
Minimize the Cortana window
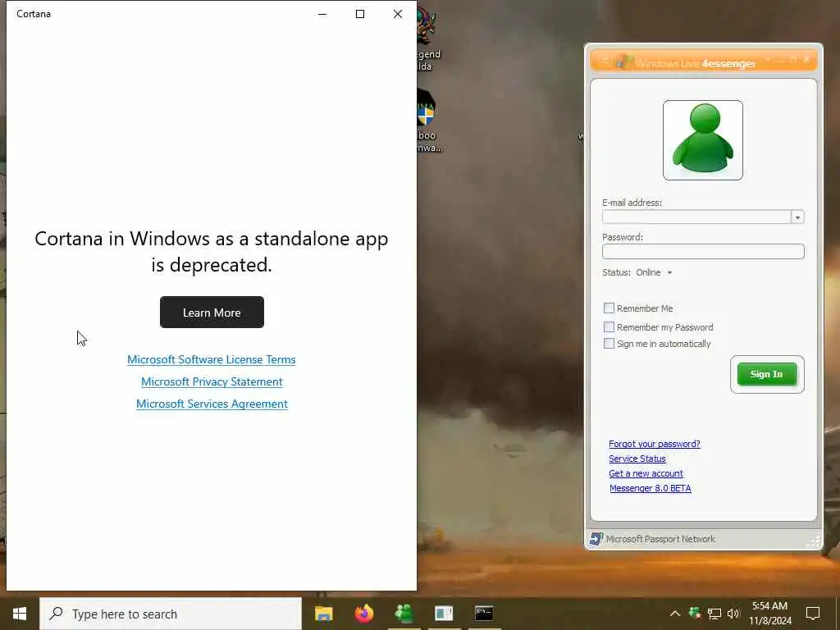322,14
